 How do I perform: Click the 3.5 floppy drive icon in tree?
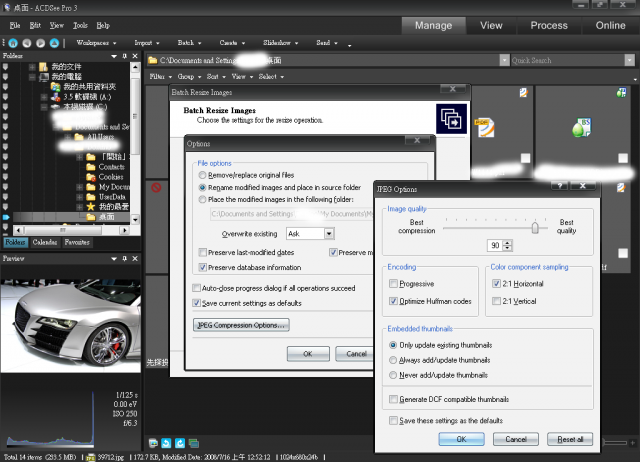tap(56, 97)
